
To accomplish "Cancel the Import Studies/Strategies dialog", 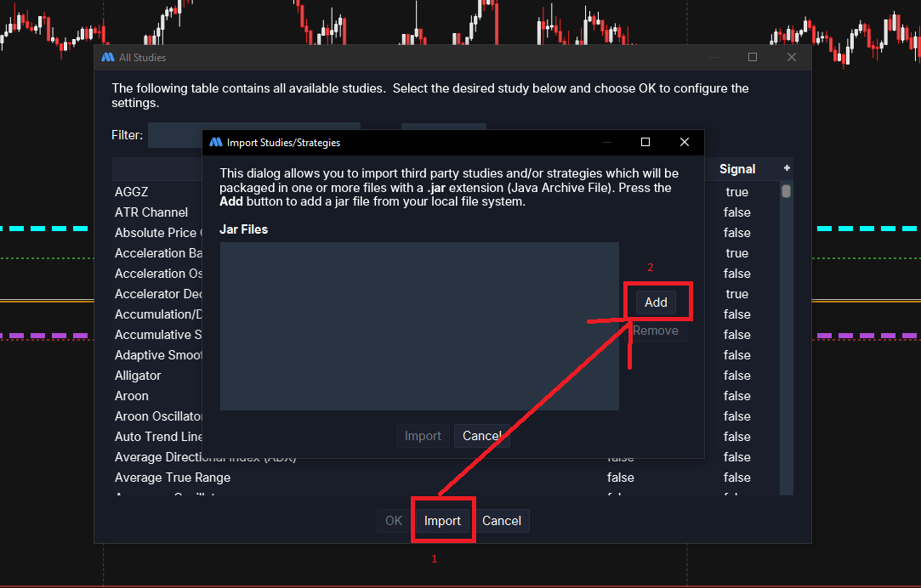I will (x=481, y=436).
